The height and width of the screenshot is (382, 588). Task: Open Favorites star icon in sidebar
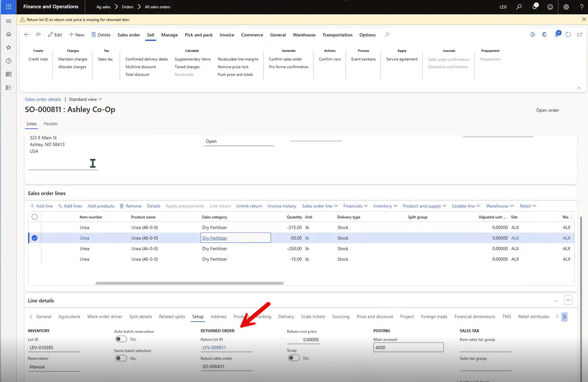(x=8, y=47)
